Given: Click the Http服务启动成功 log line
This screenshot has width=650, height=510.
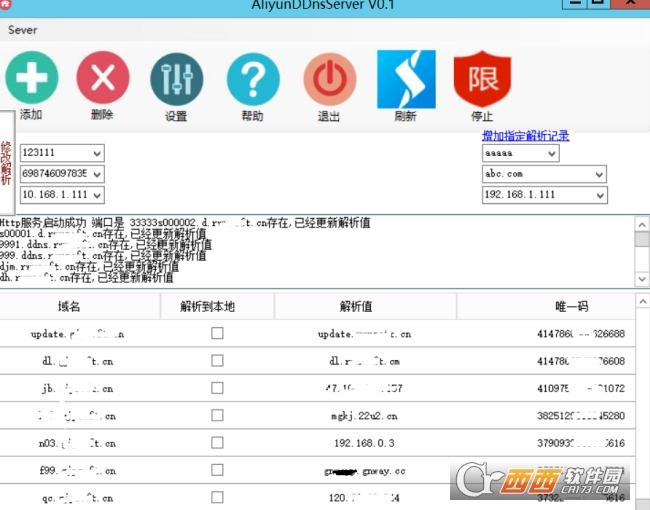Looking at the screenshot, I should (x=185, y=223).
